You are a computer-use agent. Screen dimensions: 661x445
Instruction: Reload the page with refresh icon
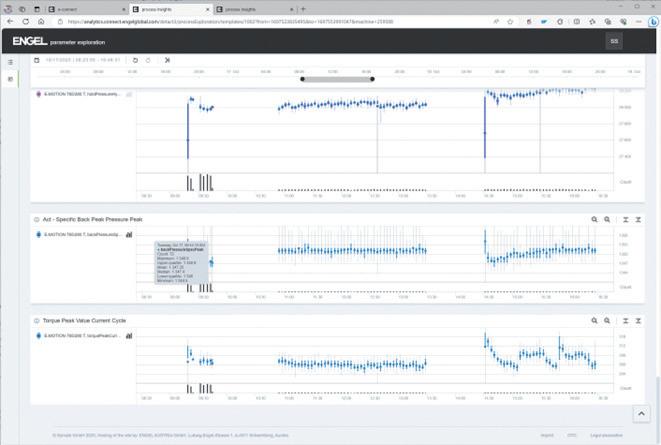[x=26, y=21]
